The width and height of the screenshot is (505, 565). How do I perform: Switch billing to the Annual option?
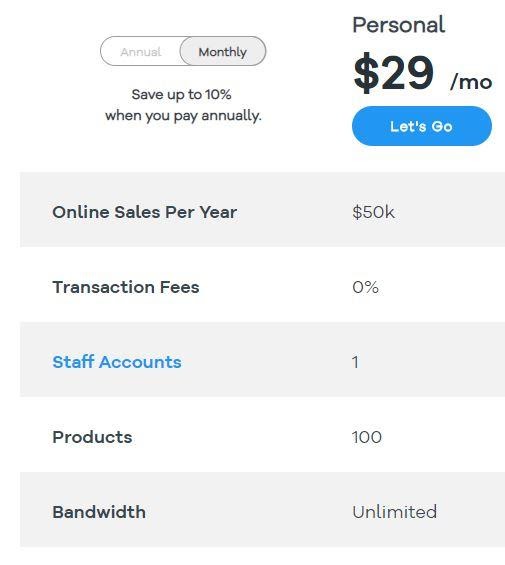pyautogui.click(x=141, y=52)
